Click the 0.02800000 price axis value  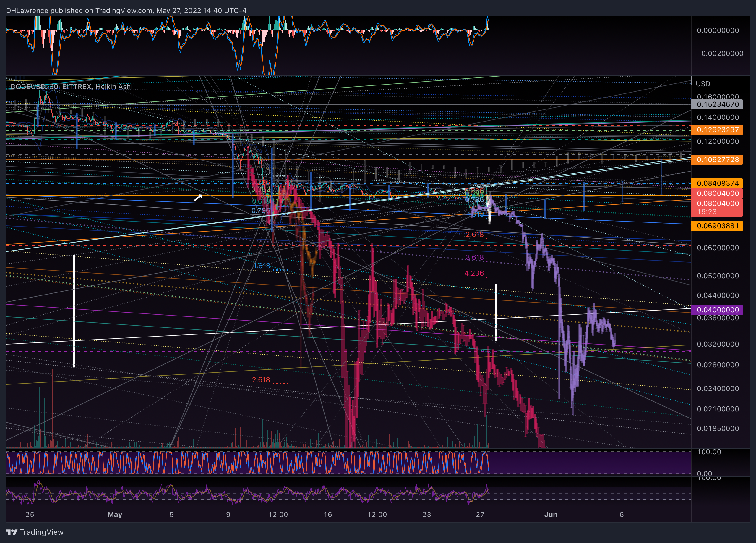pyautogui.click(x=718, y=365)
